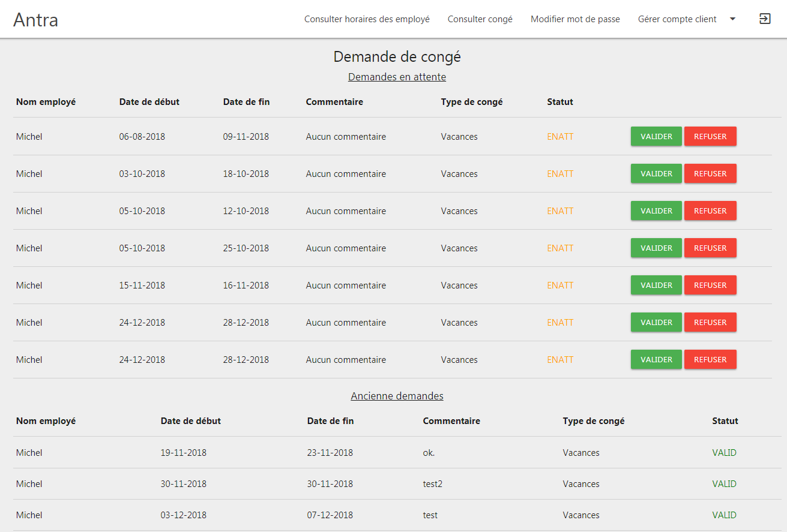This screenshot has height=532, width=787.
Task: Click the Ancienne demandes heading
Action: point(397,396)
